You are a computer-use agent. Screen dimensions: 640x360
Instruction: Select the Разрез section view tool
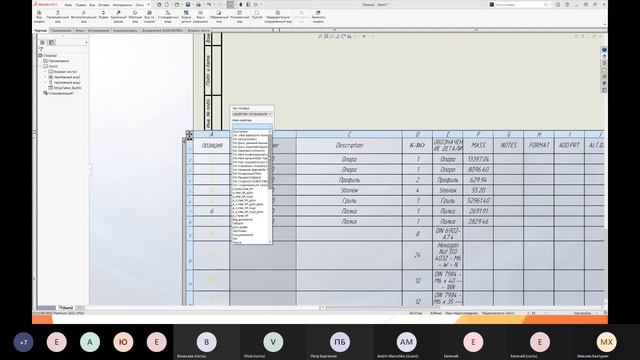(x=103, y=15)
